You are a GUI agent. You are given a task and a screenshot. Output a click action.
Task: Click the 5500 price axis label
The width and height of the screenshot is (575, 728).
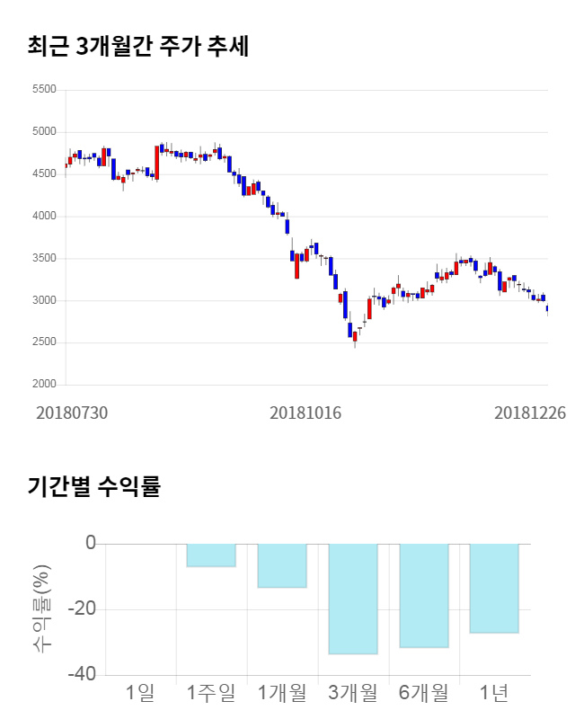pos(43,90)
